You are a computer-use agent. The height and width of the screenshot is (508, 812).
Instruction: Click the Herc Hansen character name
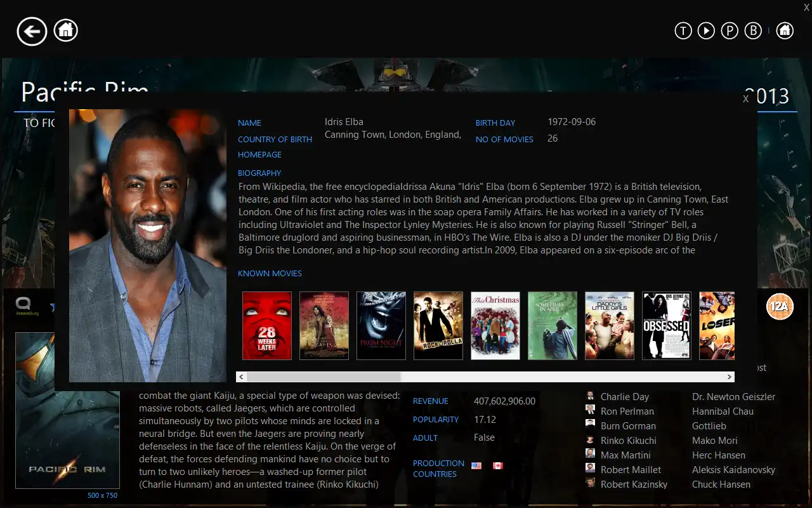[719, 455]
